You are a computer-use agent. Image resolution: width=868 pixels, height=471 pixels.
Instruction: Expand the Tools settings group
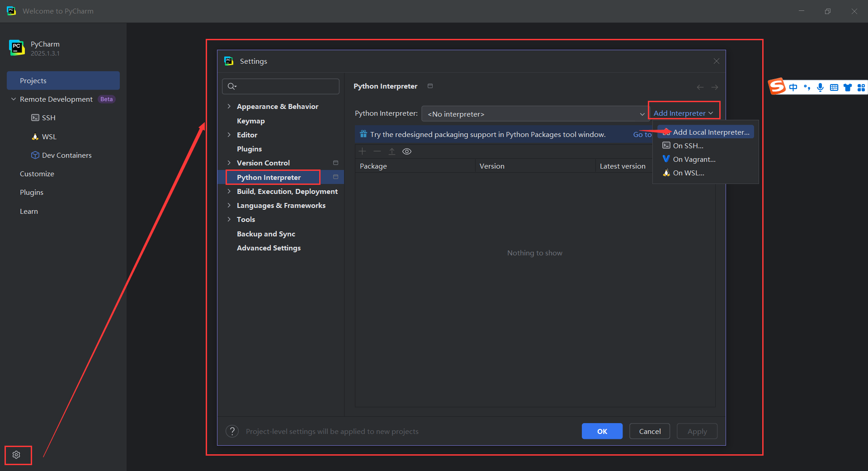pyautogui.click(x=229, y=219)
